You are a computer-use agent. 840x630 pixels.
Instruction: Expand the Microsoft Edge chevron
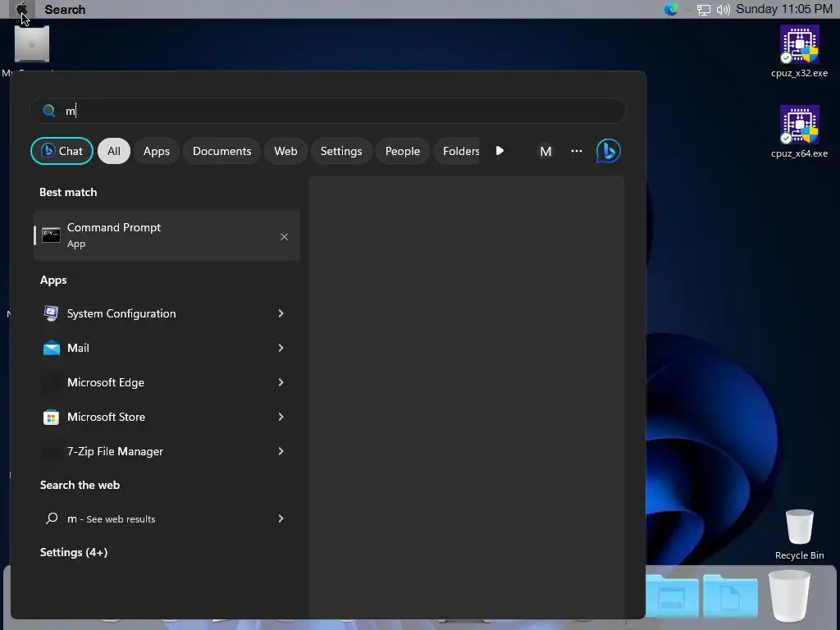pyautogui.click(x=281, y=382)
